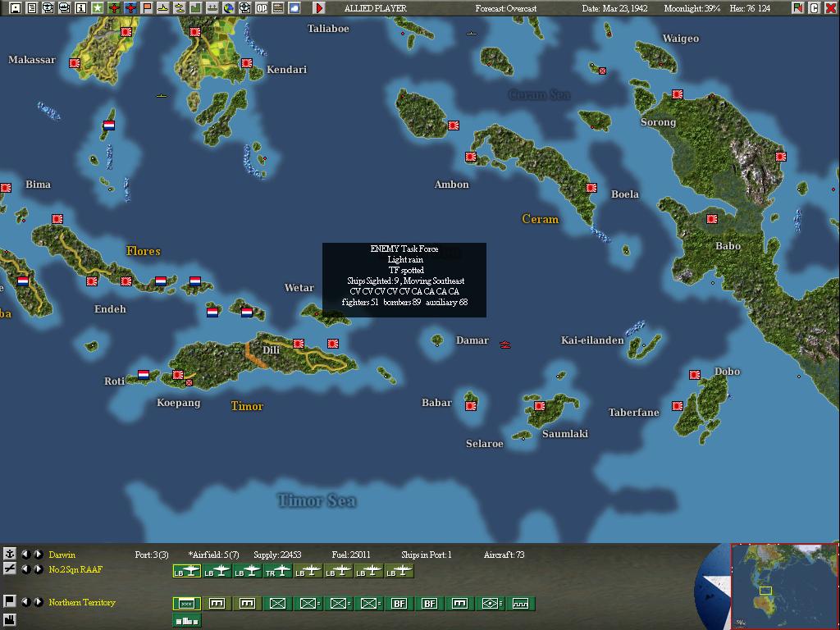Open the green industry chart icon
Screen dimensions: 840x630
tap(195, 8)
